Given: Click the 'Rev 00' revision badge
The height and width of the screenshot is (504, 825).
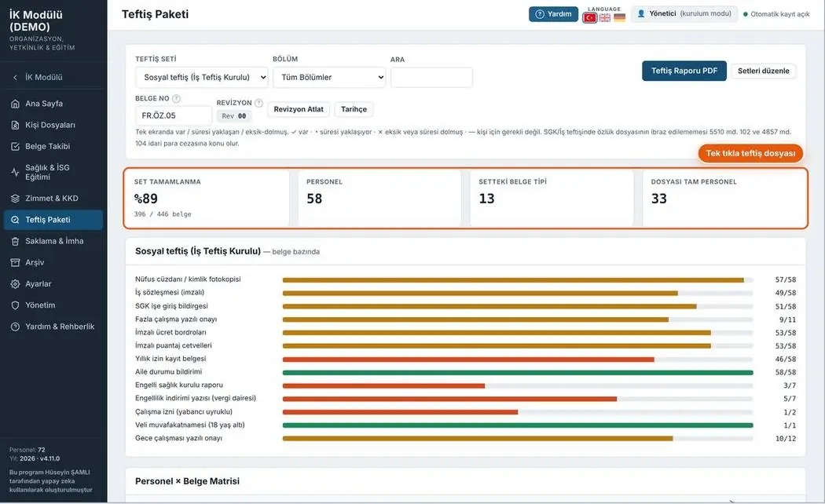Looking at the screenshot, I should click(x=233, y=116).
